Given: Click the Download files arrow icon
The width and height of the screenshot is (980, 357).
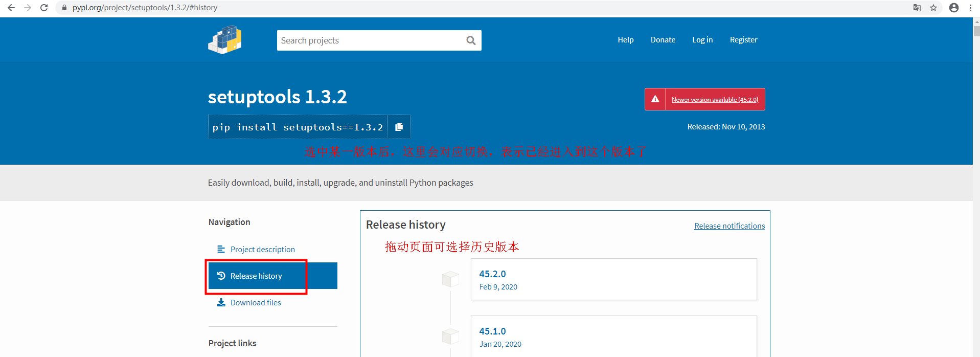Looking at the screenshot, I should (221, 302).
